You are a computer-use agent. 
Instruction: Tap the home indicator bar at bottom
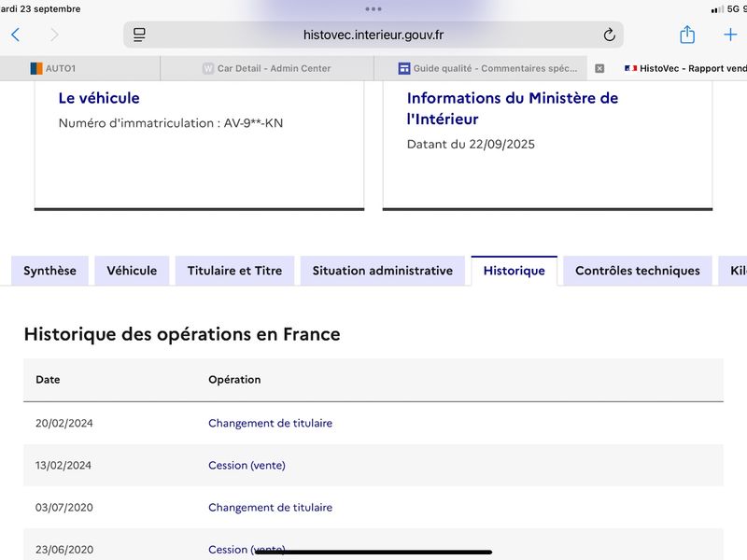(x=373, y=553)
